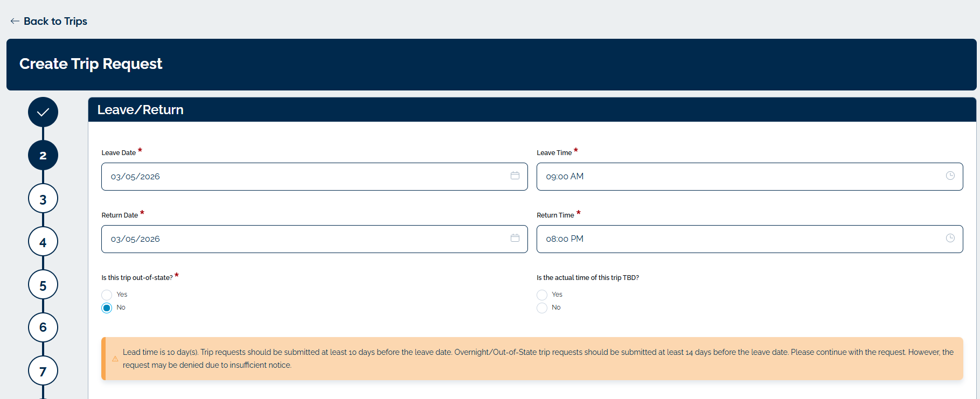Click the Return Time label
The height and width of the screenshot is (399, 980).
tap(555, 215)
